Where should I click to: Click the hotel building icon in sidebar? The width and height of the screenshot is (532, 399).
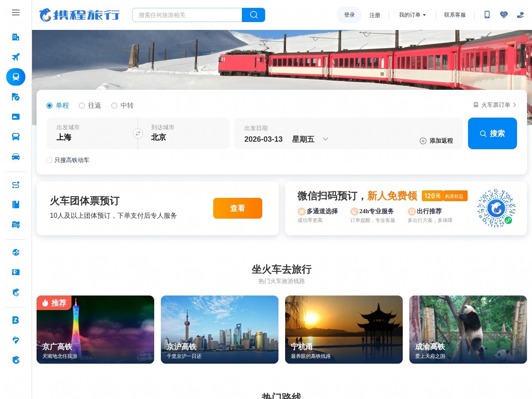(16, 37)
